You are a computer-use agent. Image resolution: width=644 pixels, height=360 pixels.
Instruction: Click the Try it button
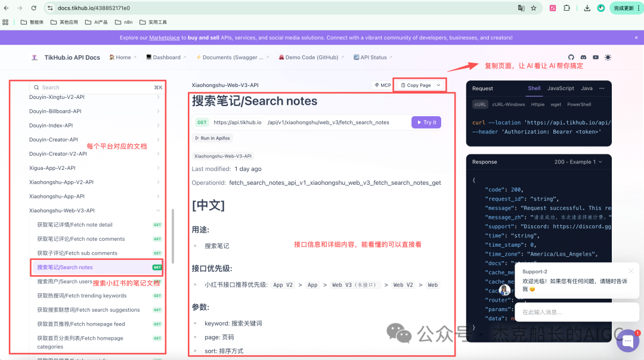[426, 122]
